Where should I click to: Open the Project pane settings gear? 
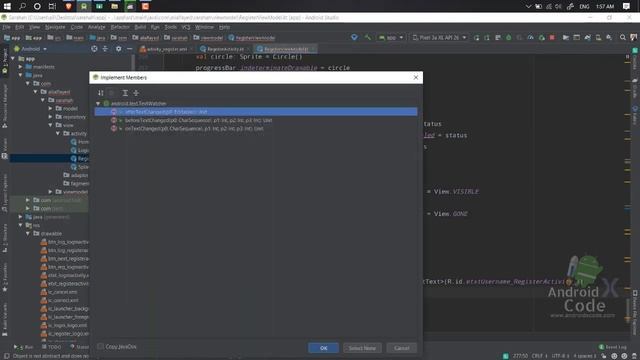[118, 49]
